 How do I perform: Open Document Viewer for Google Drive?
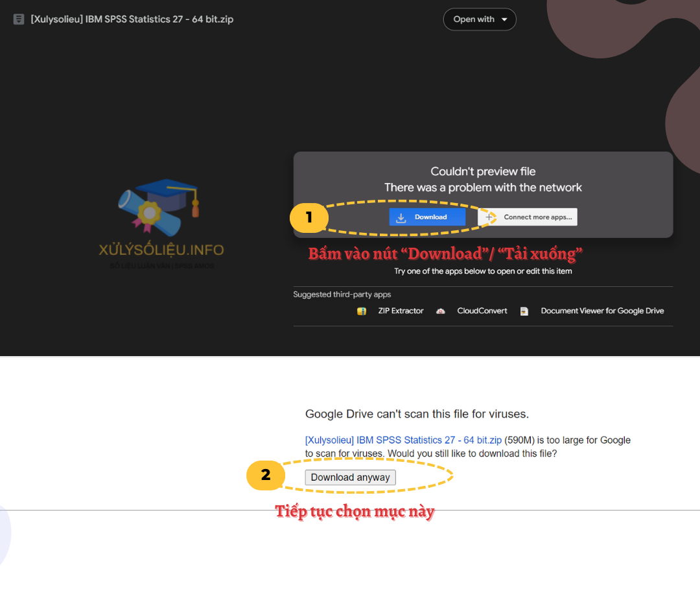tap(602, 311)
